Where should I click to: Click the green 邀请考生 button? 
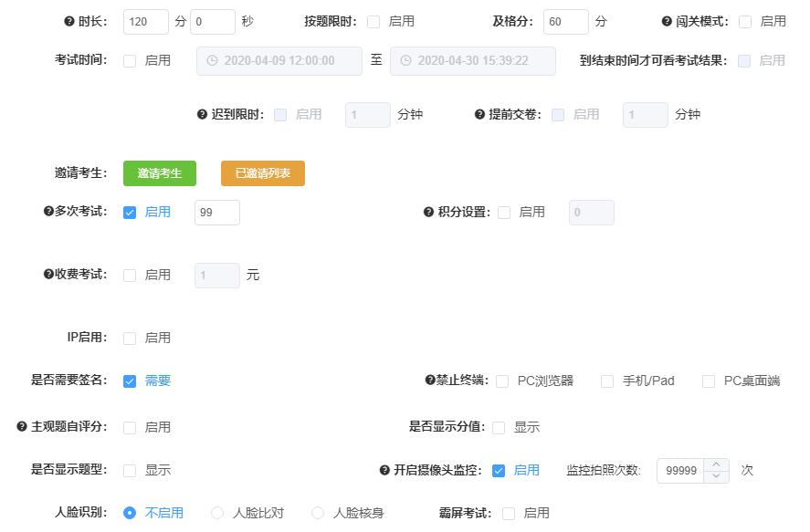click(159, 172)
